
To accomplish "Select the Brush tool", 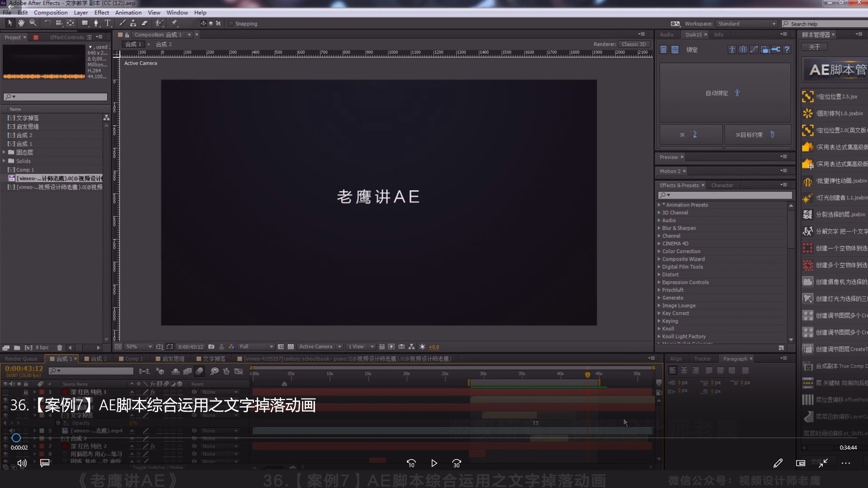I will (x=122, y=23).
